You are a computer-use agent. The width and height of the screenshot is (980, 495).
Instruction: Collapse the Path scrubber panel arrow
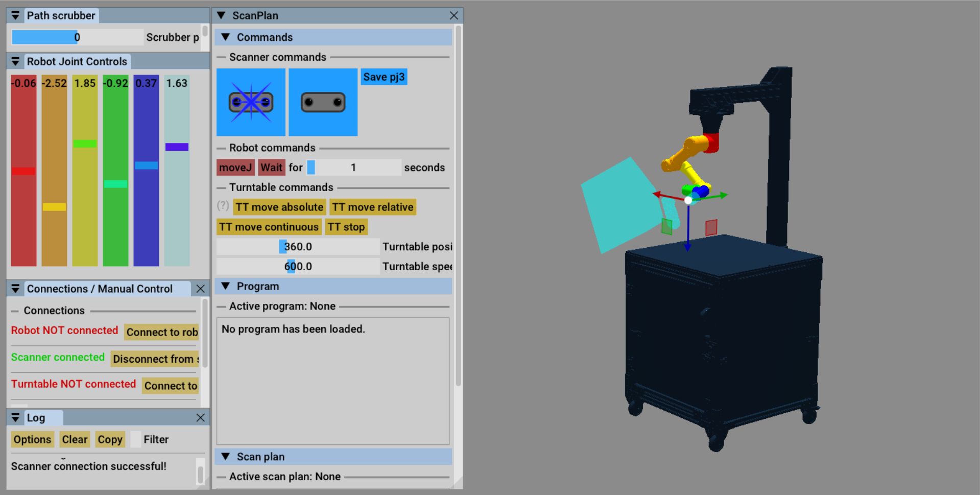tap(15, 15)
